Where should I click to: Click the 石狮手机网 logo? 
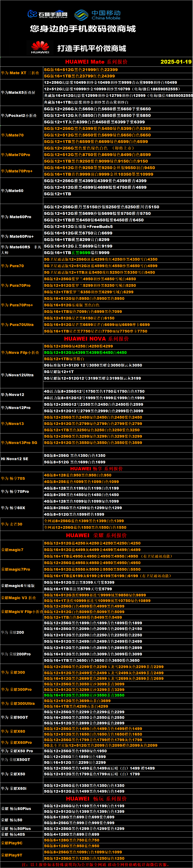coord(47,14)
